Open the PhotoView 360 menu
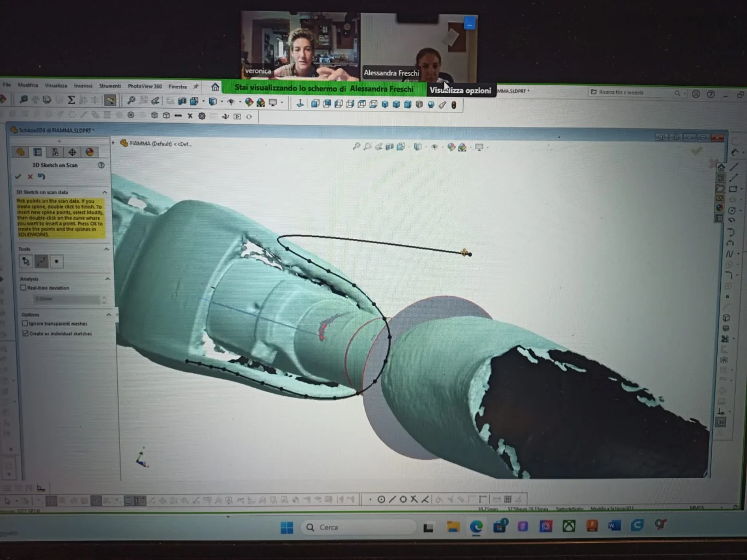 [145, 86]
